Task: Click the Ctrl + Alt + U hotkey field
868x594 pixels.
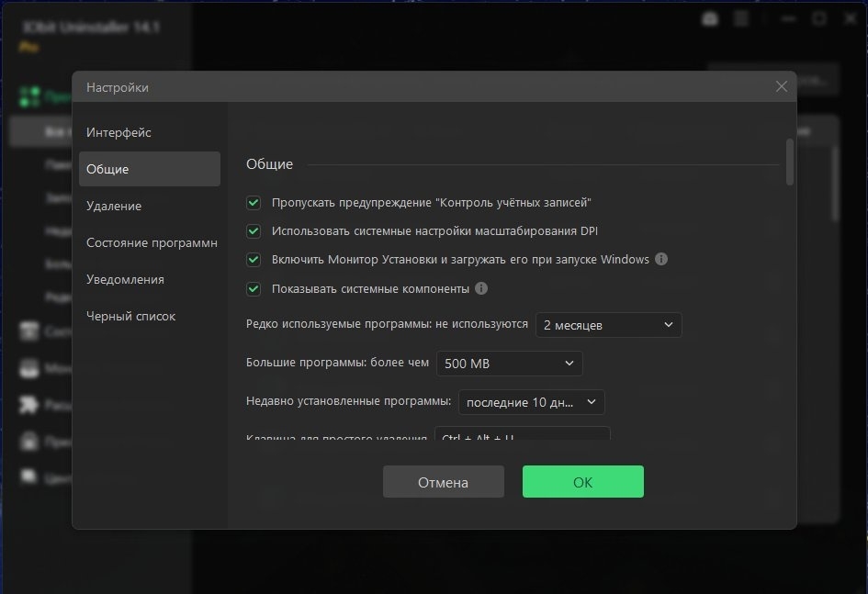Action: (x=522, y=433)
